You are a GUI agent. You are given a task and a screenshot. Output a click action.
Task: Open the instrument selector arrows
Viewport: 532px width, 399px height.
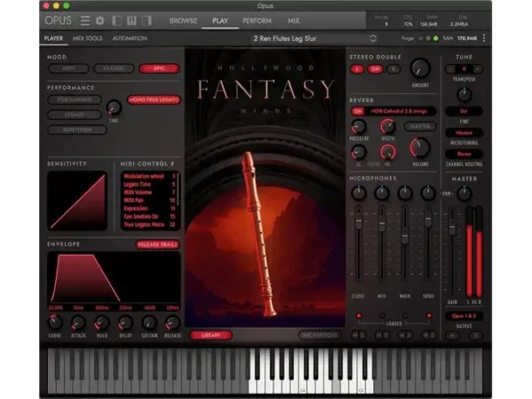click(373, 38)
